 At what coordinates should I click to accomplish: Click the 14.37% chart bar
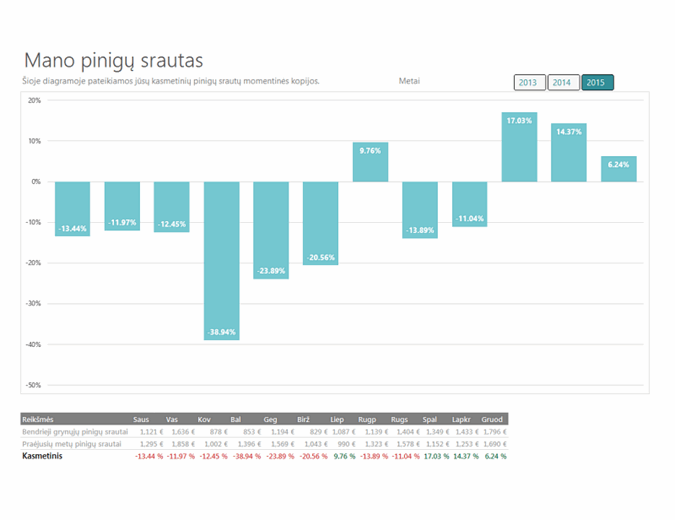(568, 153)
